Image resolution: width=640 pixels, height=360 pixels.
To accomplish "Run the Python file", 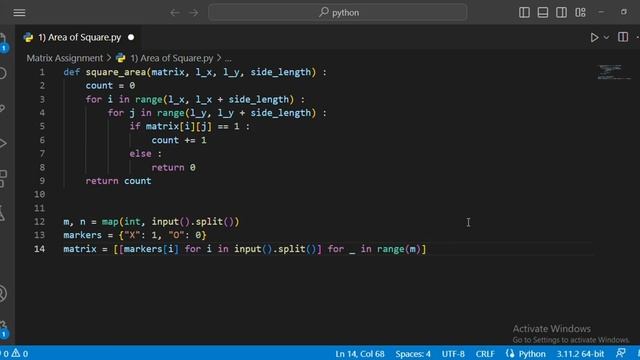I will click(x=594, y=38).
